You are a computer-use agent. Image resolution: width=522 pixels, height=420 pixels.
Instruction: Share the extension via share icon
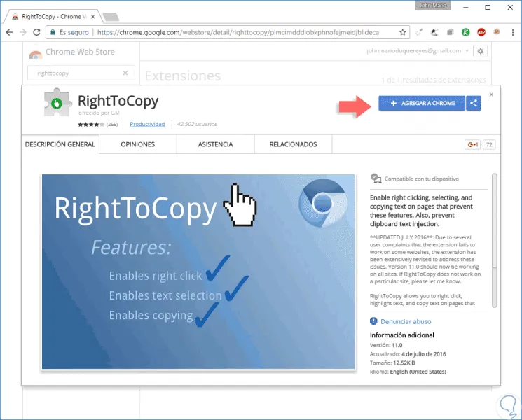tap(474, 103)
